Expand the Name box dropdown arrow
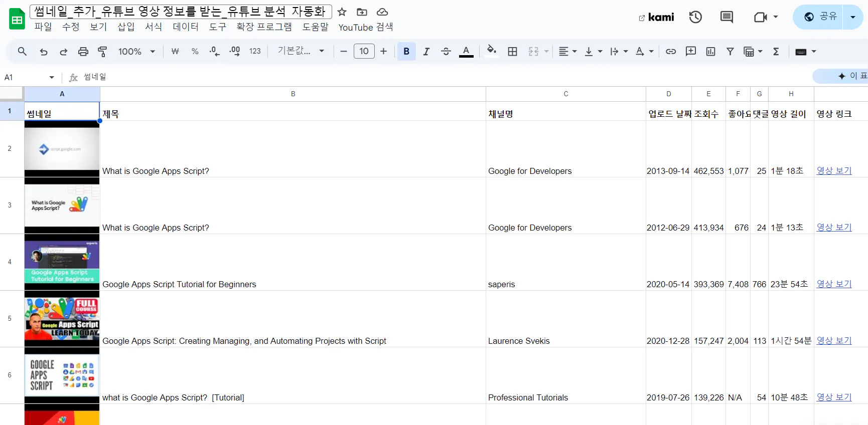 point(52,77)
